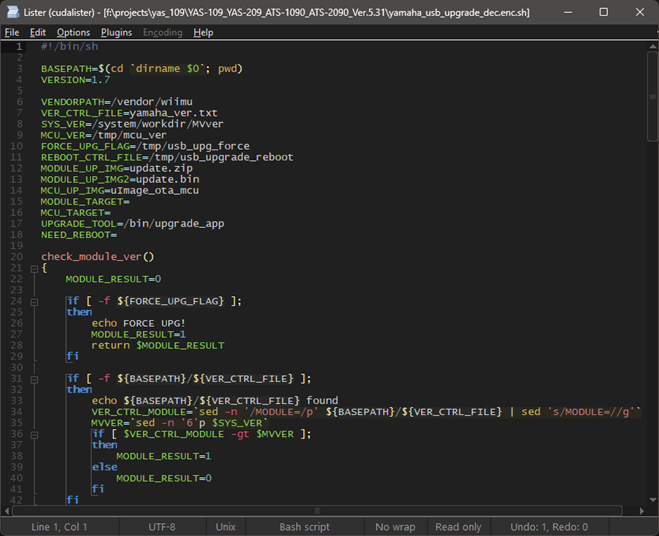Click the Line 1, Col 1 status field
The width and height of the screenshot is (659, 536).
point(60,527)
